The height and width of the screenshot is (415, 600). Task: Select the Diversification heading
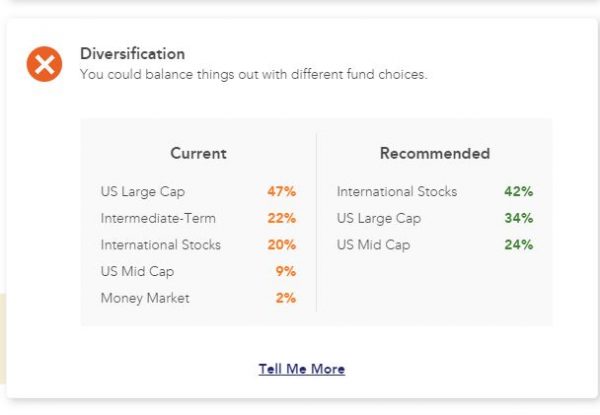click(x=132, y=54)
